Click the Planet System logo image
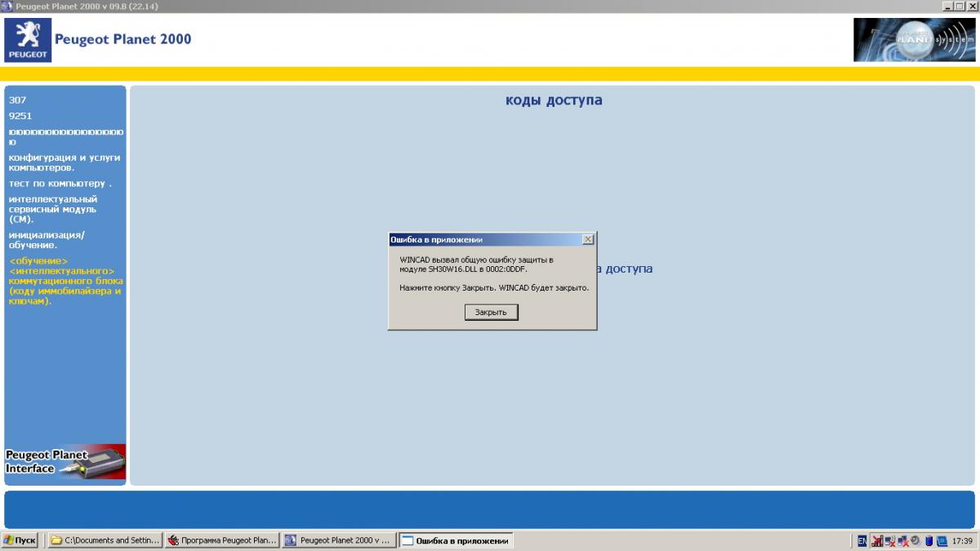 coord(914,40)
